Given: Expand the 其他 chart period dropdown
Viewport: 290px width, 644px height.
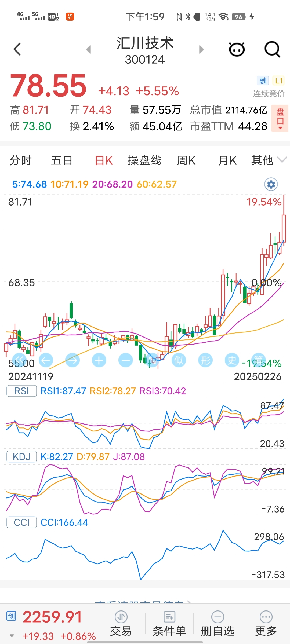Looking at the screenshot, I should [269, 161].
